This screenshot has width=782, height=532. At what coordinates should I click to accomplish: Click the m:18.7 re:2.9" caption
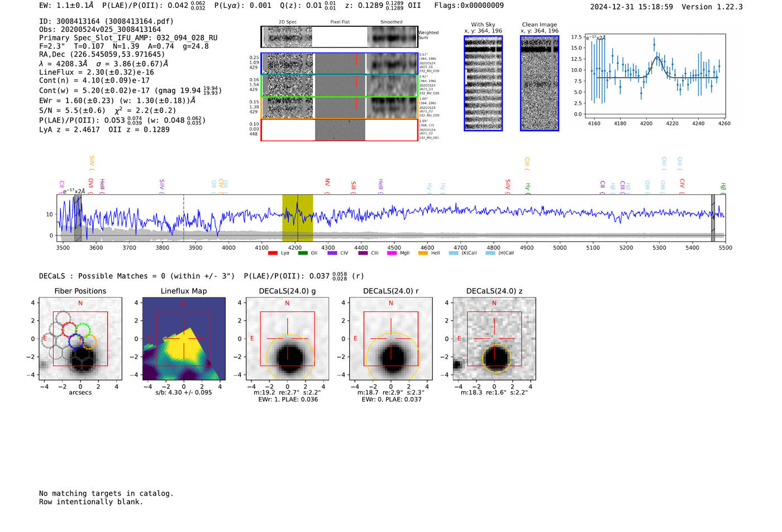pos(390,392)
